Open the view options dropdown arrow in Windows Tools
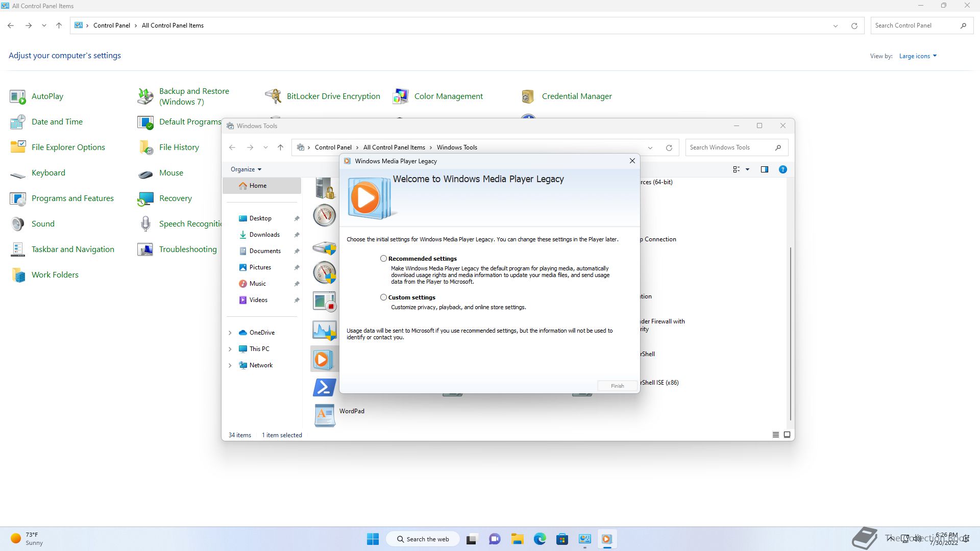The width and height of the screenshot is (980, 551). 747,169
